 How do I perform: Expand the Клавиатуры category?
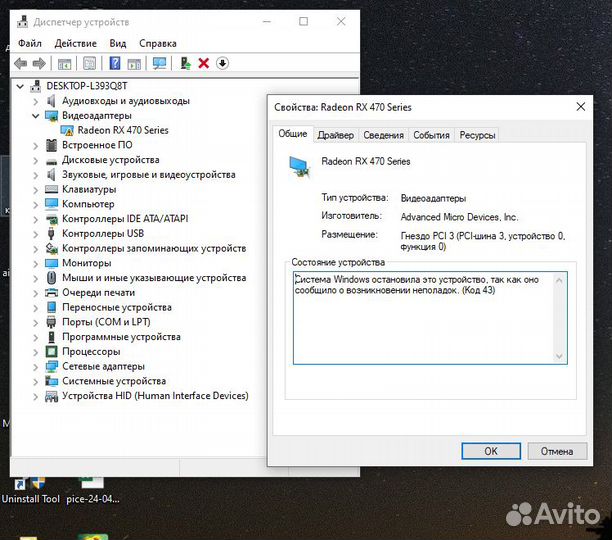36,190
